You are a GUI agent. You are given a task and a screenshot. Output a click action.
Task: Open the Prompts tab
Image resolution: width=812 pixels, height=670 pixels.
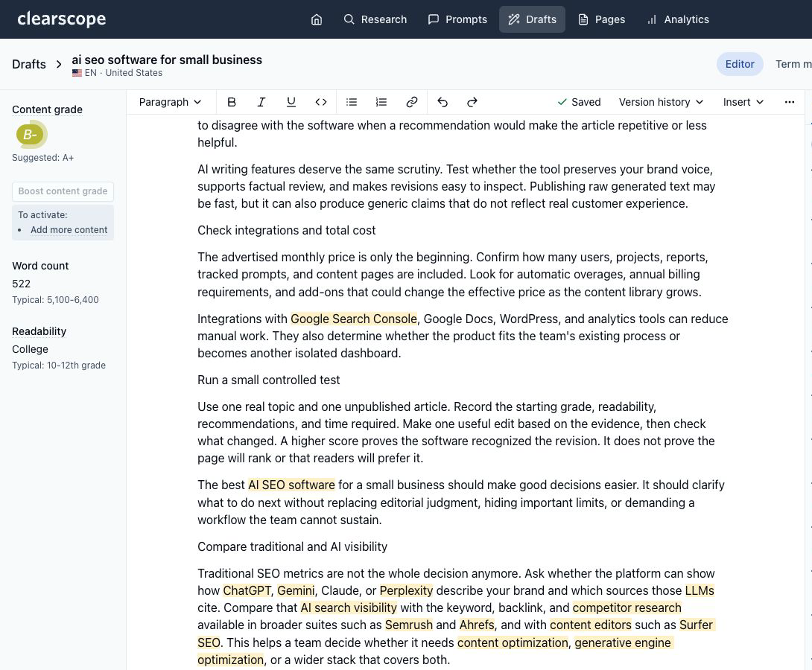tap(457, 19)
